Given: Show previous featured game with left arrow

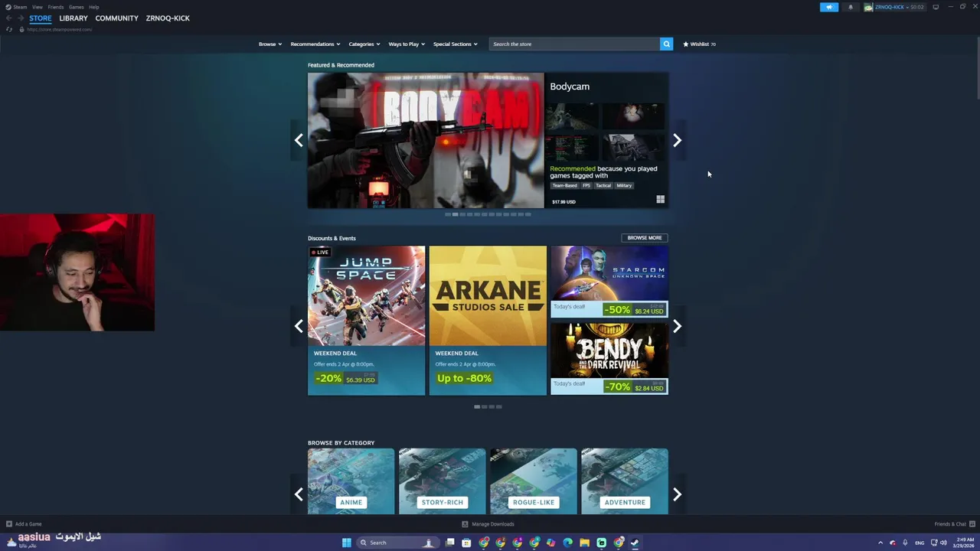Looking at the screenshot, I should point(299,140).
